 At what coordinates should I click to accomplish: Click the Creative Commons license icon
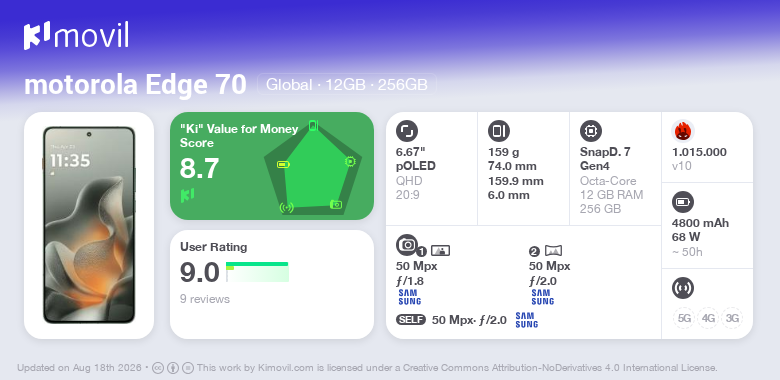[158, 368]
